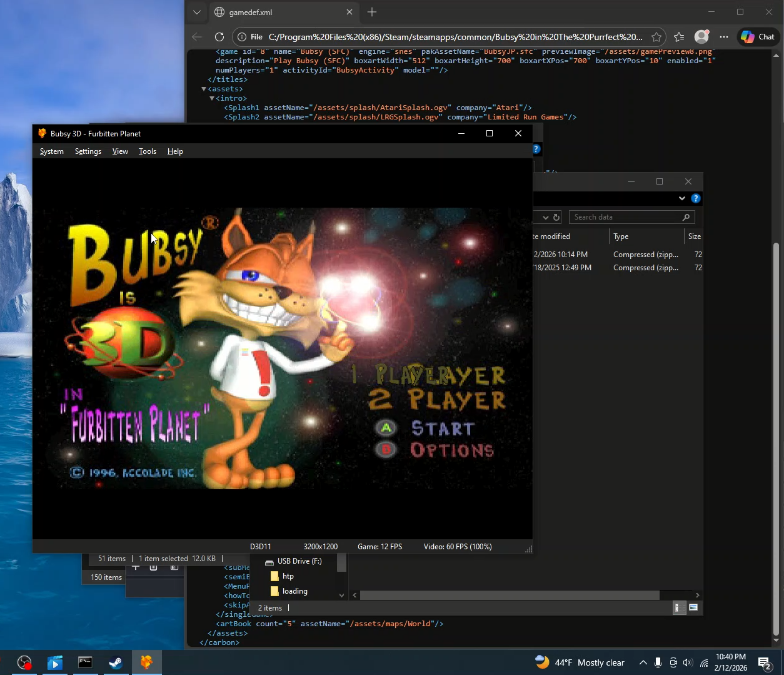Open the Help menu in emulator
Image resolution: width=784 pixels, height=675 pixels.
coord(175,151)
